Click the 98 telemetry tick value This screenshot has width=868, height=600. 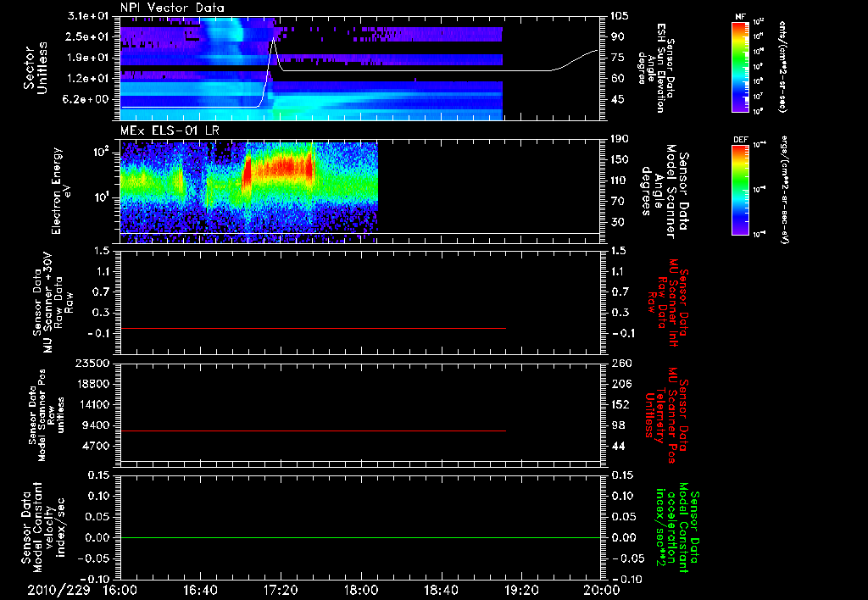(617, 425)
